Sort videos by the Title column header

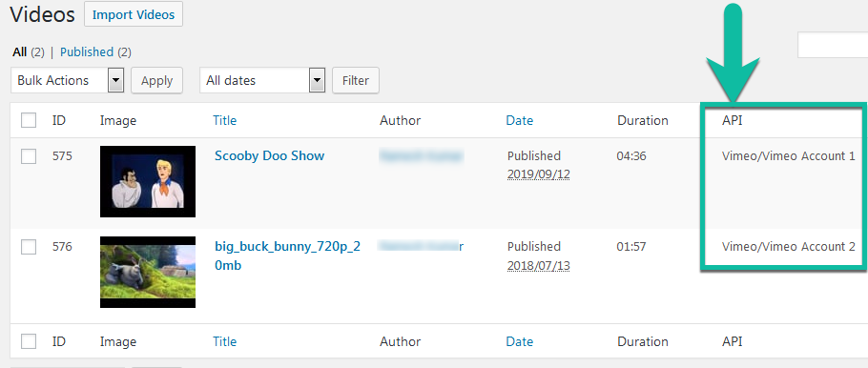[225, 120]
